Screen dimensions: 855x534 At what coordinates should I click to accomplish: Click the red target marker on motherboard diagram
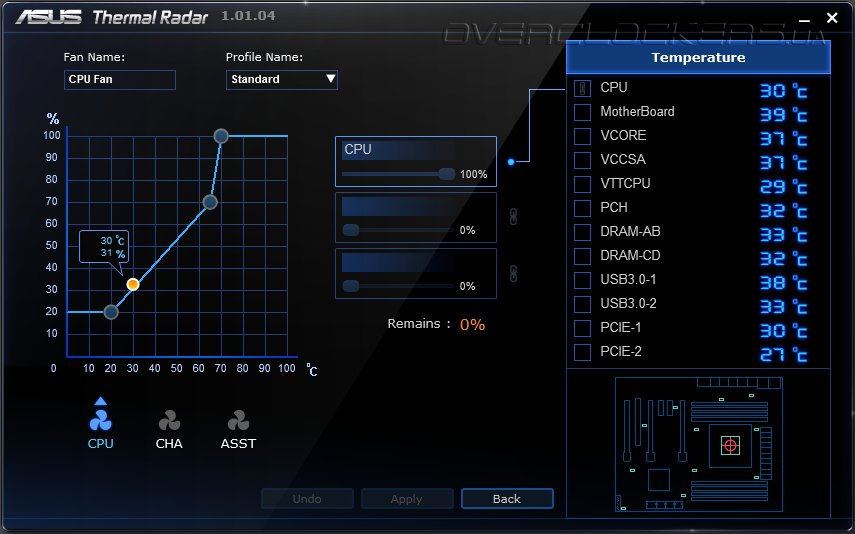(730, 446)
